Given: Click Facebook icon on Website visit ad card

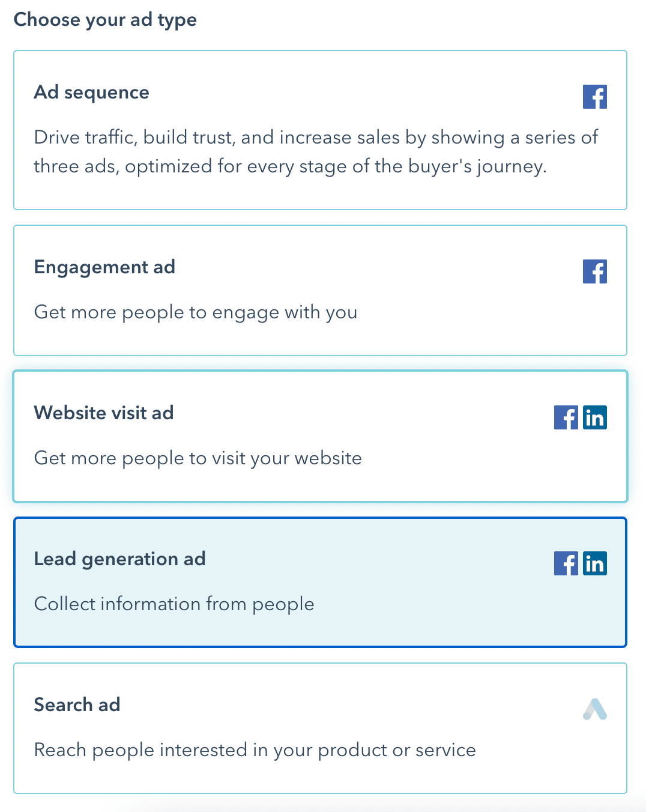Looking at the screenshot, I should [x=566, y=417].
